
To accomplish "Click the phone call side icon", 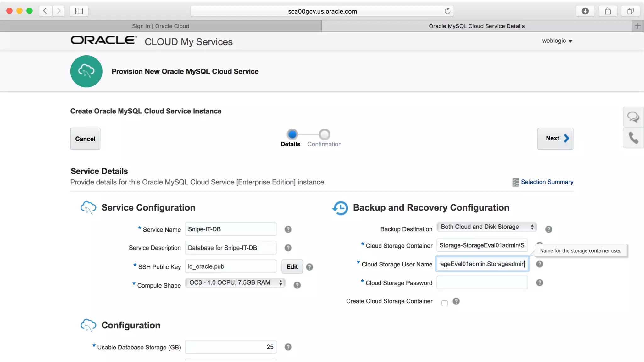I will 633,138.
